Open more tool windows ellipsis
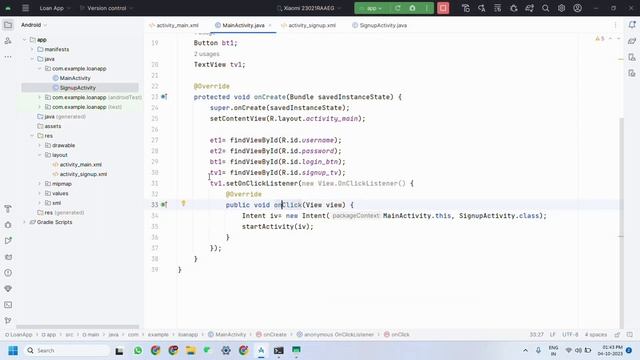 (8, 57)
